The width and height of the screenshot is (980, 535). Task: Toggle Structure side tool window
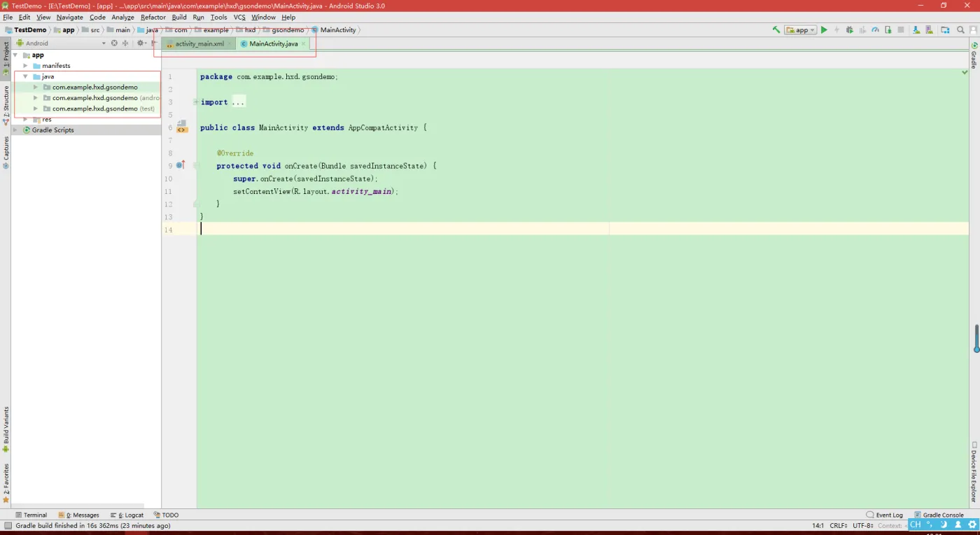(6, 105)
